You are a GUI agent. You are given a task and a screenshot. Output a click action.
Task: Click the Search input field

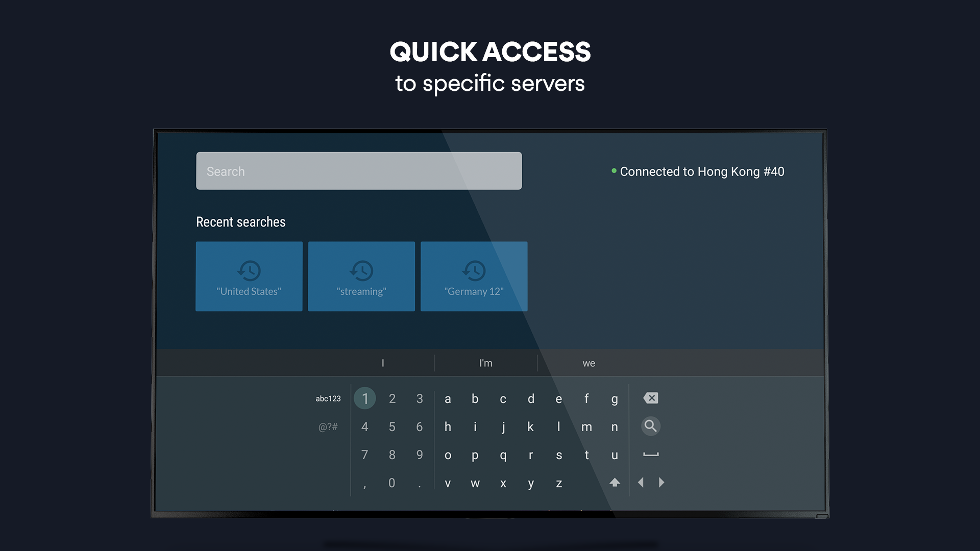point(359,171)
